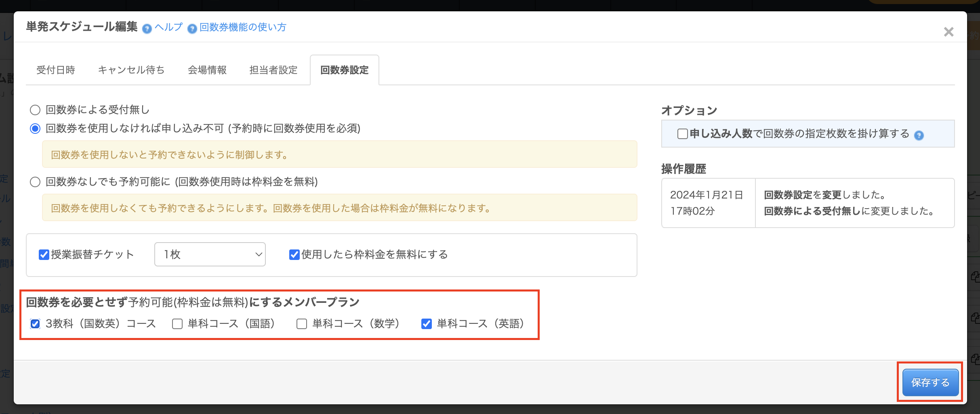The height and width of the screenshot is (414, 980).
Task: Open the ヘルプ link
Action: (x=168, y=27)
